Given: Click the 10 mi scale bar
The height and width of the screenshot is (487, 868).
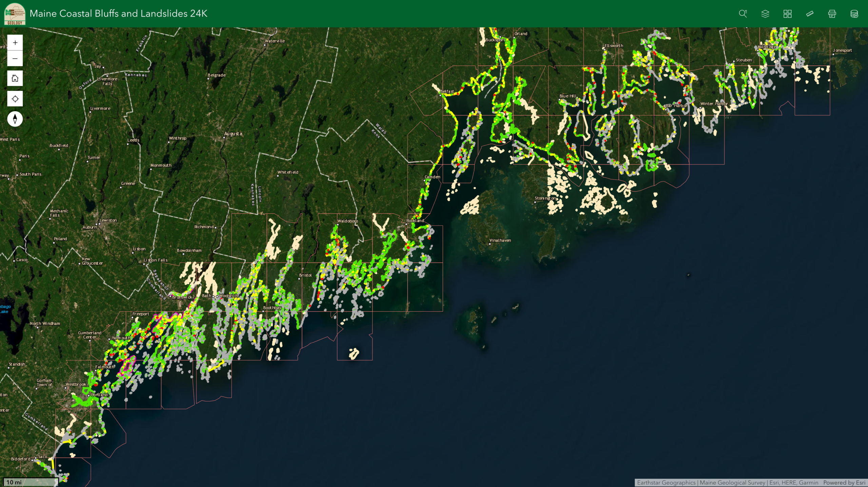Looking at the screenshot, I should [31, 482].
